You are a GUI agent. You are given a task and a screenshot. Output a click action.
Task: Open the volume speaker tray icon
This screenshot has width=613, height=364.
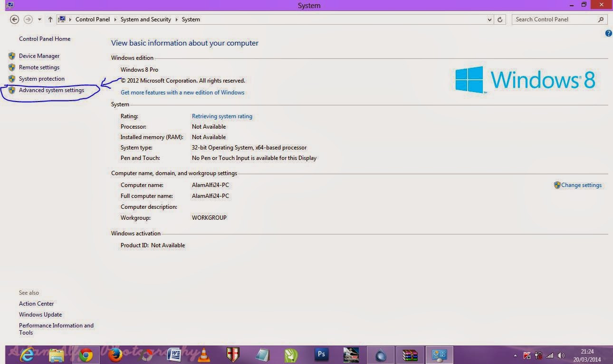[x=561, y=355]
